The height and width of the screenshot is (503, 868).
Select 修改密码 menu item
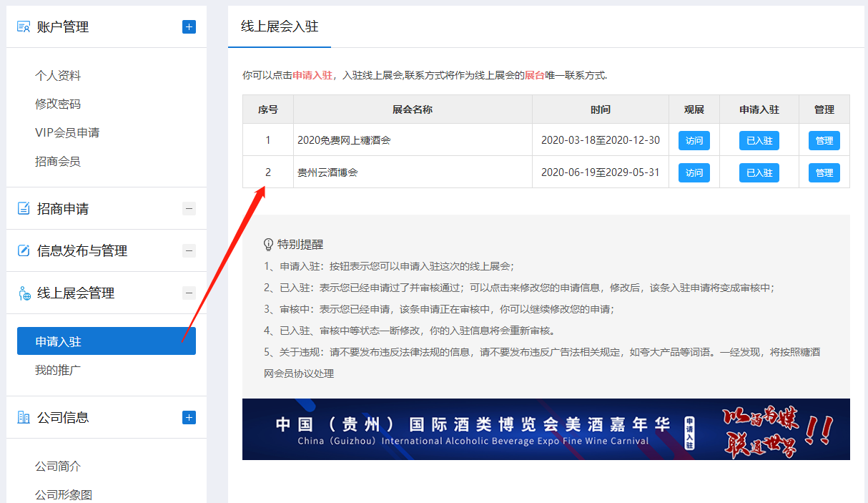pyautogui.click(x=58, y=104)
